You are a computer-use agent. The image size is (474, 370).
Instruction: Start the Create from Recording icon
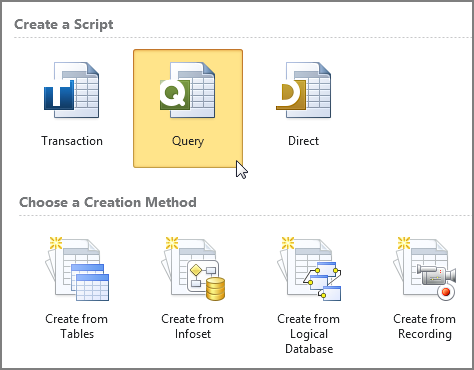(x=425, y=269)
